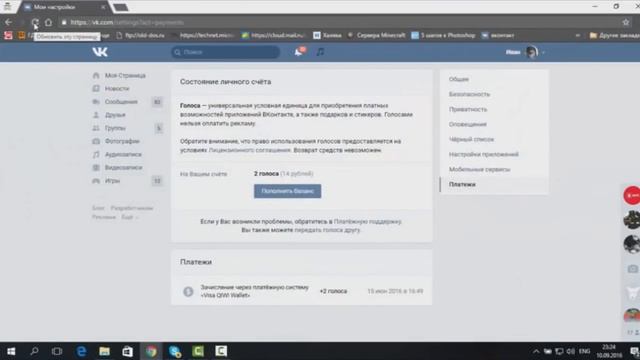Open Лицензионного соглашения link
640x360 pixels.
point(249,150)
